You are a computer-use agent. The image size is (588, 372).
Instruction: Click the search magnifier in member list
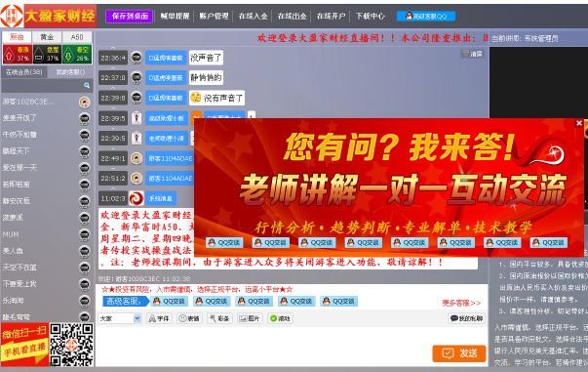87,86
